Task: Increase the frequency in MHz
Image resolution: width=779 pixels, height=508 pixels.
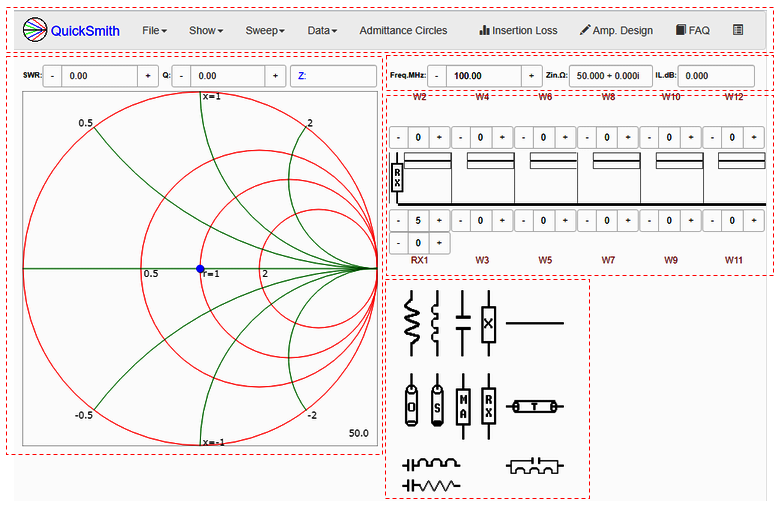Action: (531, 76)
